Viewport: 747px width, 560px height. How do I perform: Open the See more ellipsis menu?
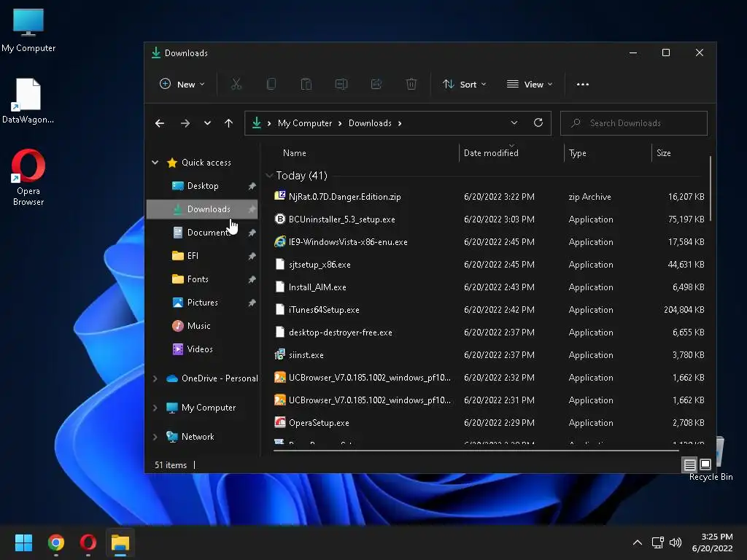coord(583,85)
